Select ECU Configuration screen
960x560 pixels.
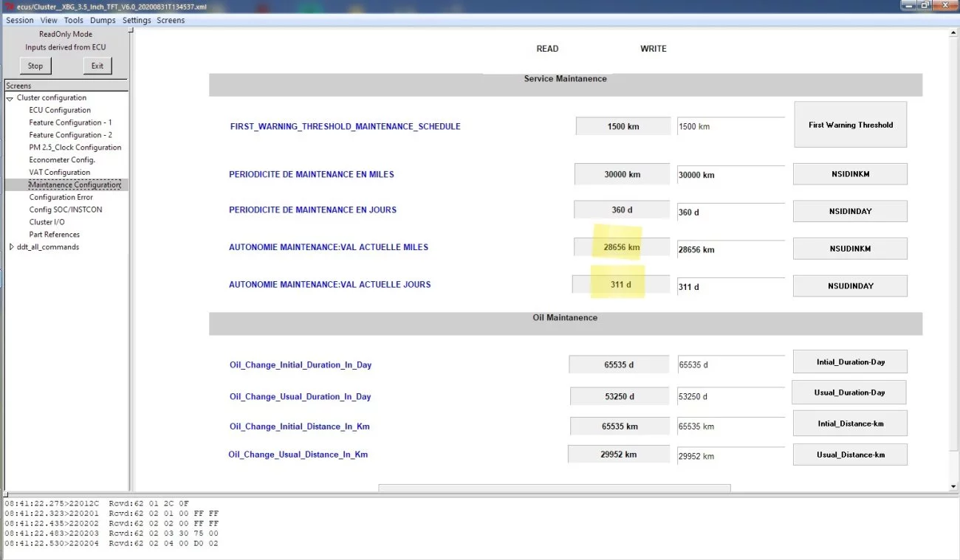(60, 110)
